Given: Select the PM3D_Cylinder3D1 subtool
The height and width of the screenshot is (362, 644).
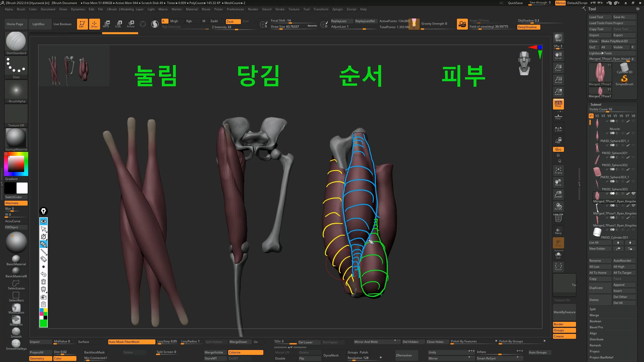Looking at the screenshot, I should click(x=614, y=237).
